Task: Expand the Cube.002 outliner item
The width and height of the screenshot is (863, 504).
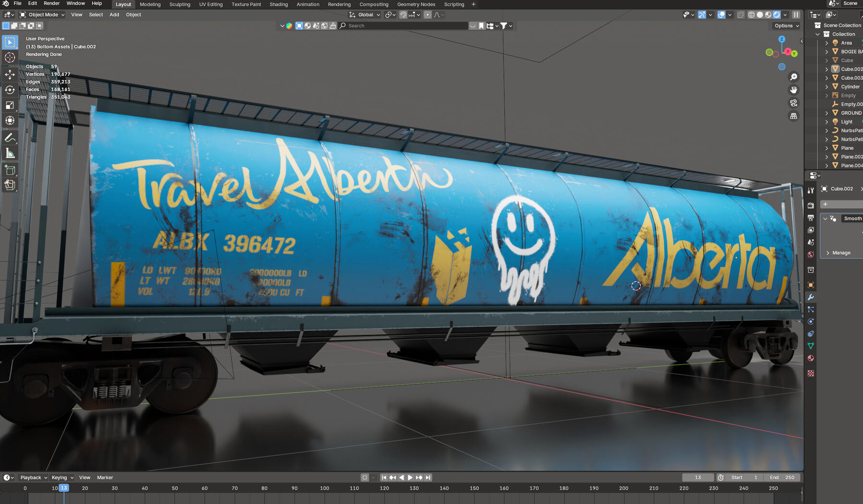Action: tap(827, 69)
